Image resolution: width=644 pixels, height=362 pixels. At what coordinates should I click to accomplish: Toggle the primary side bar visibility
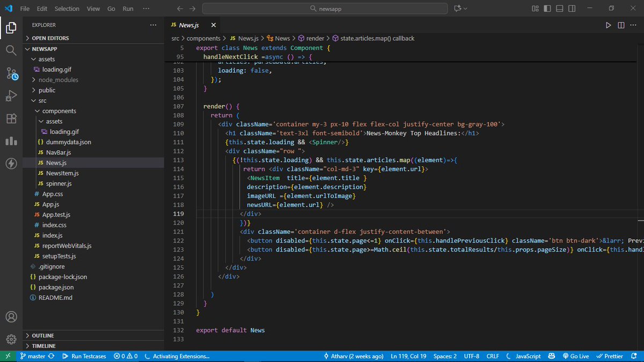pyautogui.click(x=547, y=8)
